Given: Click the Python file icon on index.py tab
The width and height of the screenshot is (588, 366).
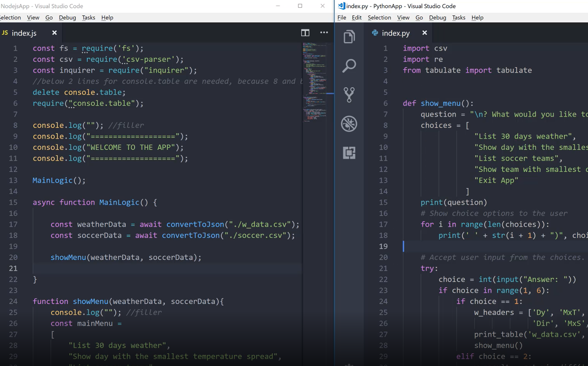Looking at the screenshot, I should (375, 33).
